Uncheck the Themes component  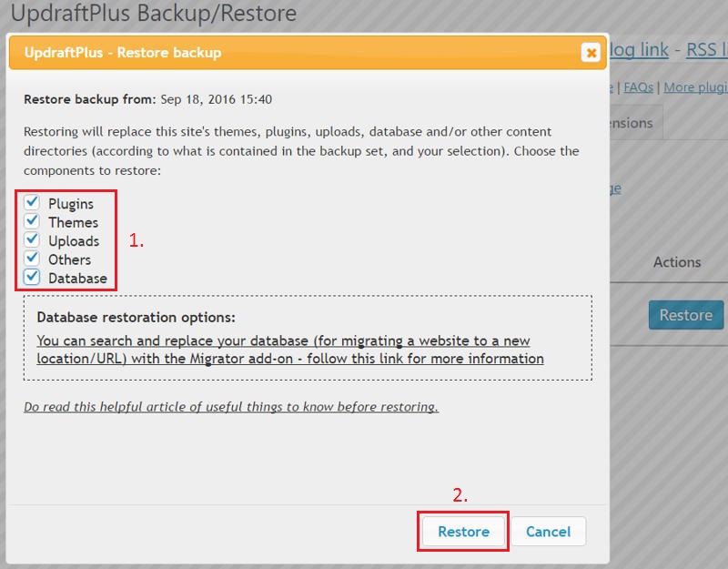(33, 222)
